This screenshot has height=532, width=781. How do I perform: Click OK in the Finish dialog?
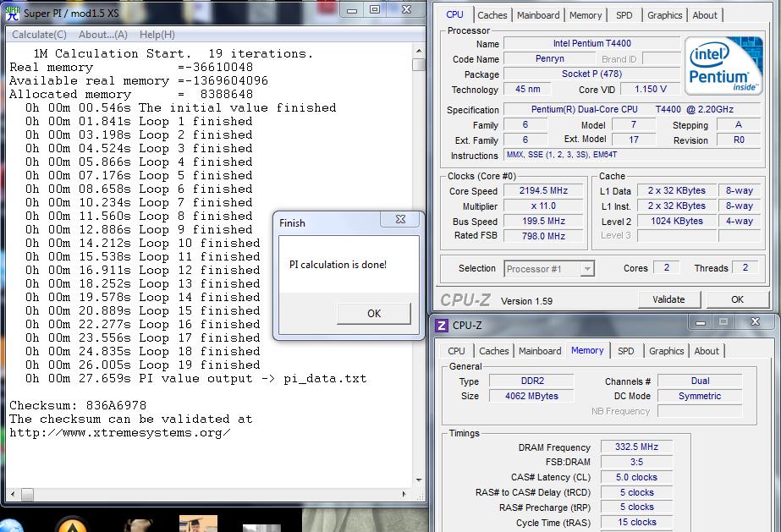pyautogui.click(x=373, y=314)
